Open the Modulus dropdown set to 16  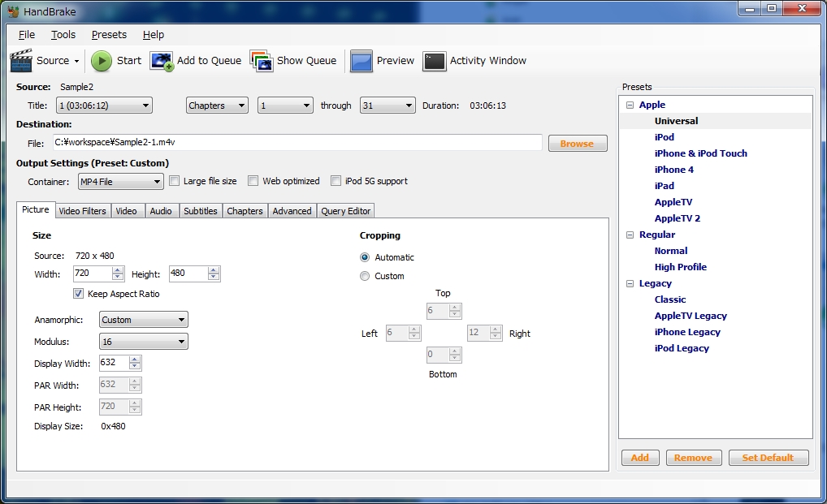point(144,342)
